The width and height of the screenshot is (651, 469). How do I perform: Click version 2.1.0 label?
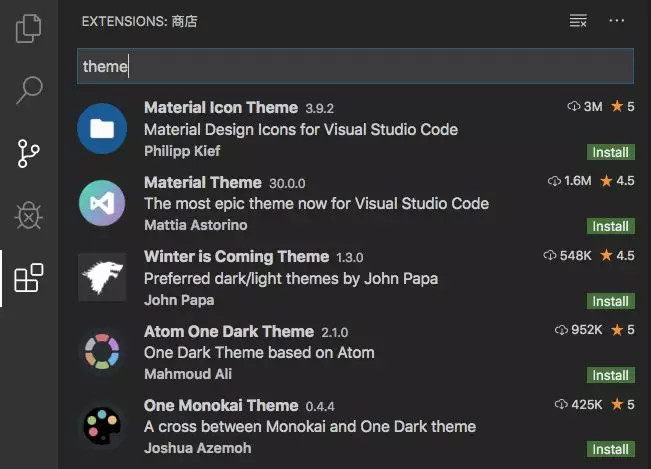[335, 332]
